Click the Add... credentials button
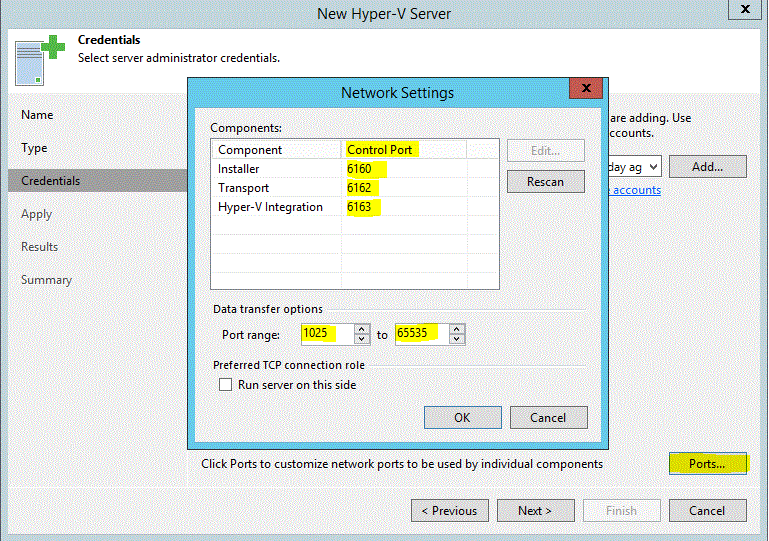This screenshot has height=541, width=769. (707, 167)
